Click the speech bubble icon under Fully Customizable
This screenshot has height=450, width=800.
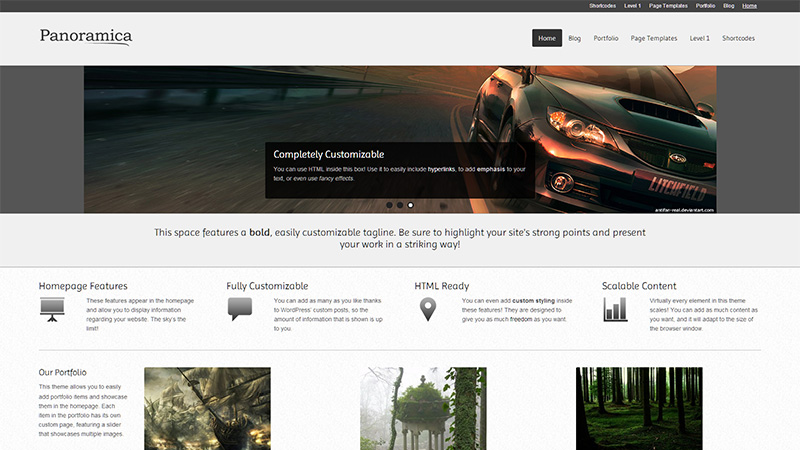click(x=240, y=309)
